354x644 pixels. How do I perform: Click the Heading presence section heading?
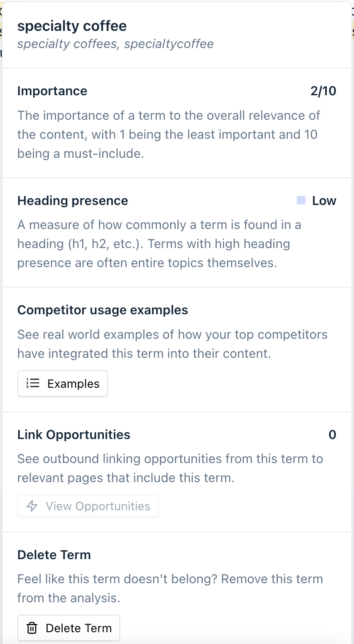73,200
